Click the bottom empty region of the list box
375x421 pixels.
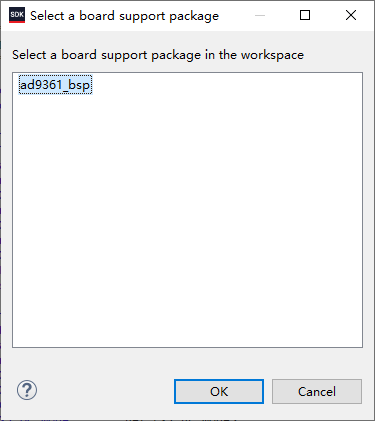[x=187, y=317]
